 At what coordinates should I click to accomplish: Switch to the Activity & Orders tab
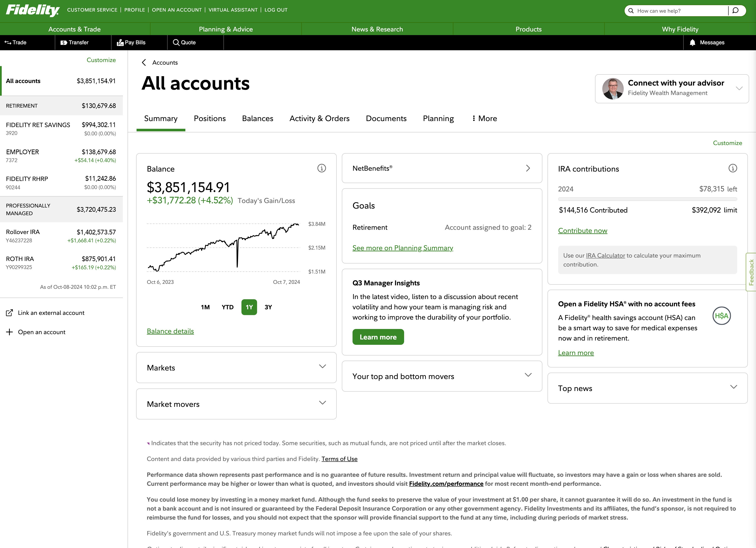[319, 118]
